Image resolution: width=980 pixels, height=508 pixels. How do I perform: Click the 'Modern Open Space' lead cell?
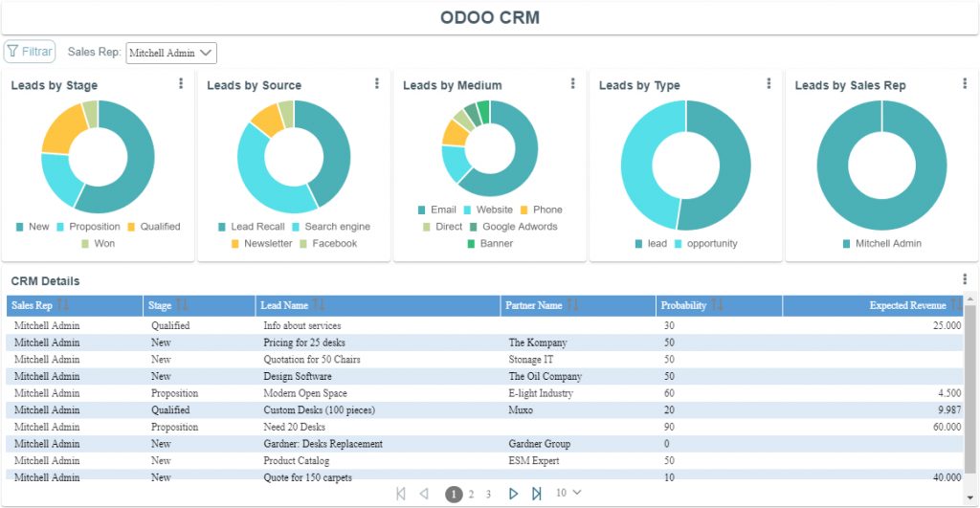point(305,393)
